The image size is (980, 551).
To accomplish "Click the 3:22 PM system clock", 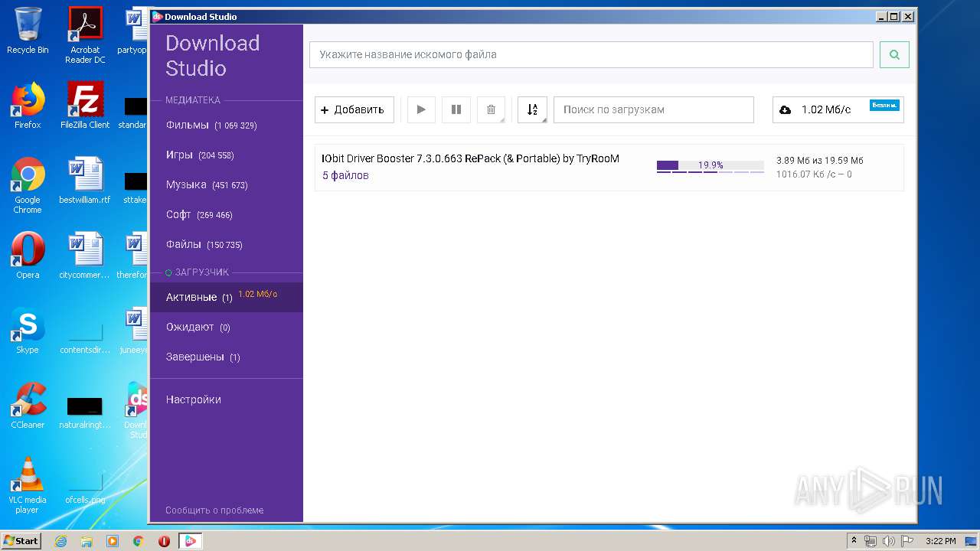I will pyautogui.click(x=941, y=541).
